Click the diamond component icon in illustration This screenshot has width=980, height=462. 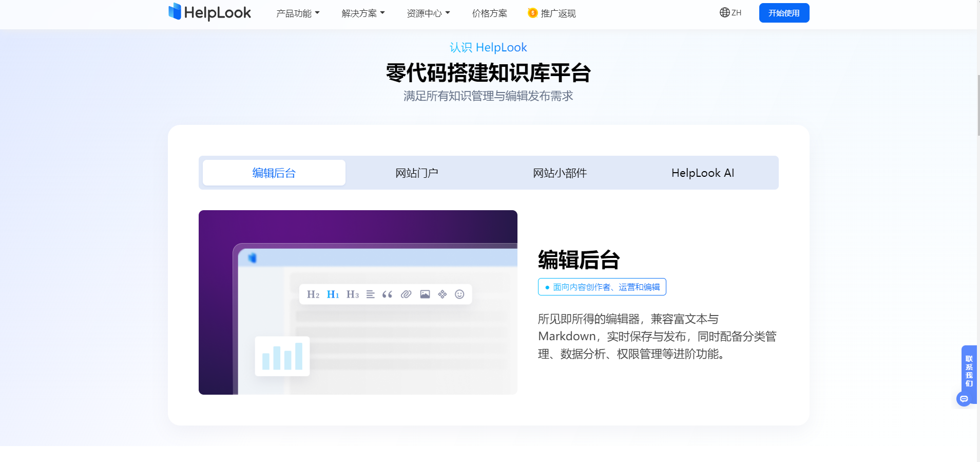(x=443, y=294)
